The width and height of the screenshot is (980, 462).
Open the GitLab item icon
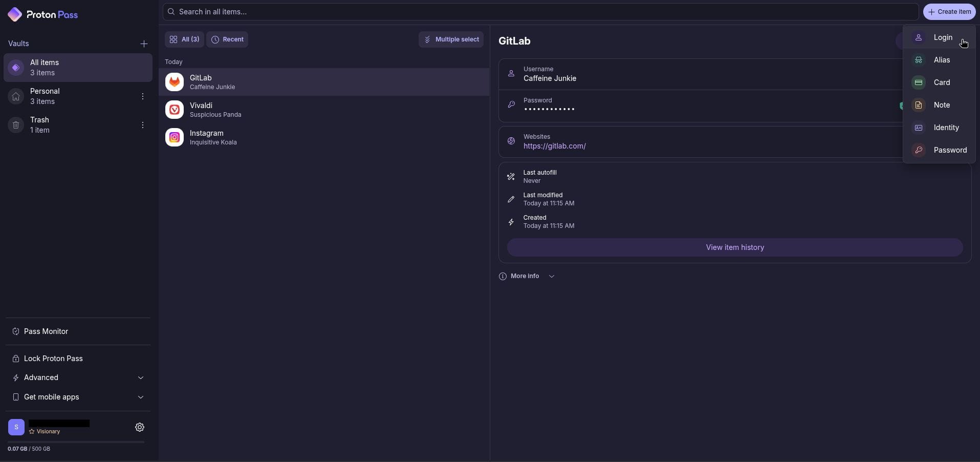(x=175, y=82)
